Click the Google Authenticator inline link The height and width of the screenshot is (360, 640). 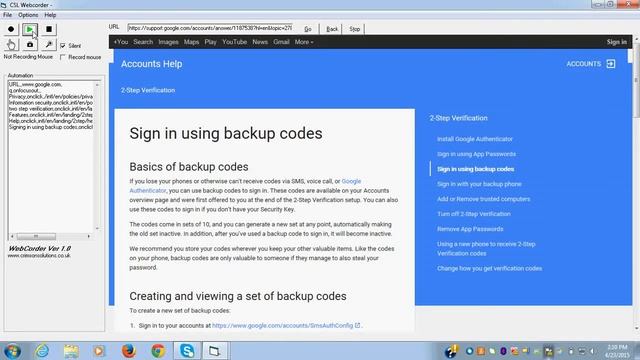pyautogui.click(x=351, y=181)
